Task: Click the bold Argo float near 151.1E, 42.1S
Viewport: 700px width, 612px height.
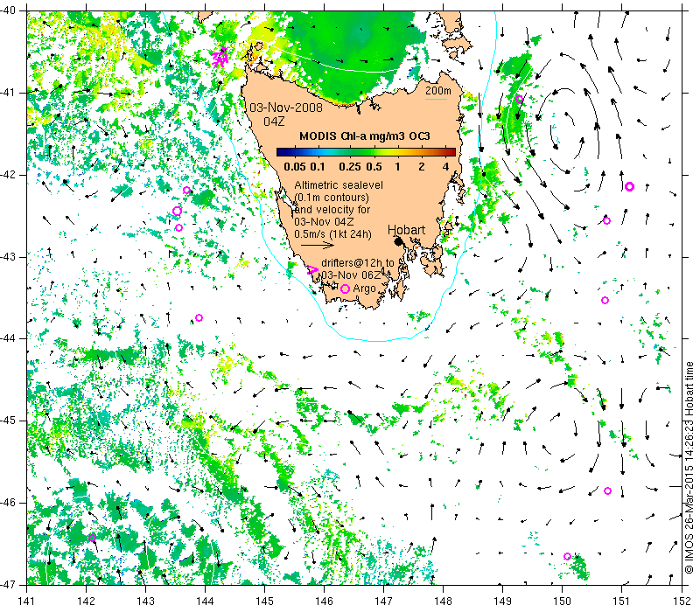Action: (x=629, y=186)
